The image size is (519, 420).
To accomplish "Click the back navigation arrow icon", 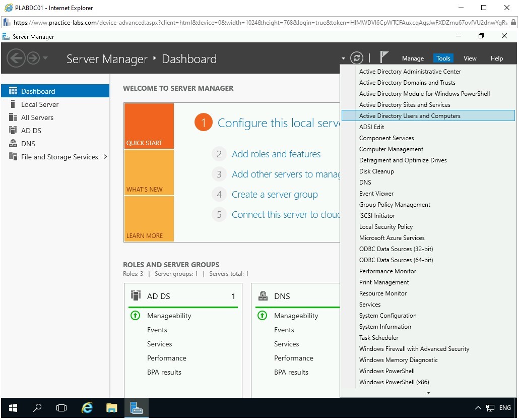I will (16, 58).
